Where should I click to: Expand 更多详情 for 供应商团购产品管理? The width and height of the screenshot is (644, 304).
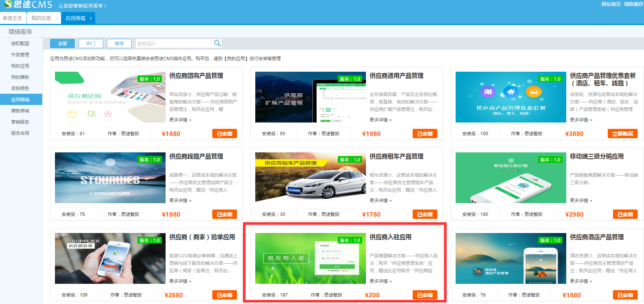180,120
